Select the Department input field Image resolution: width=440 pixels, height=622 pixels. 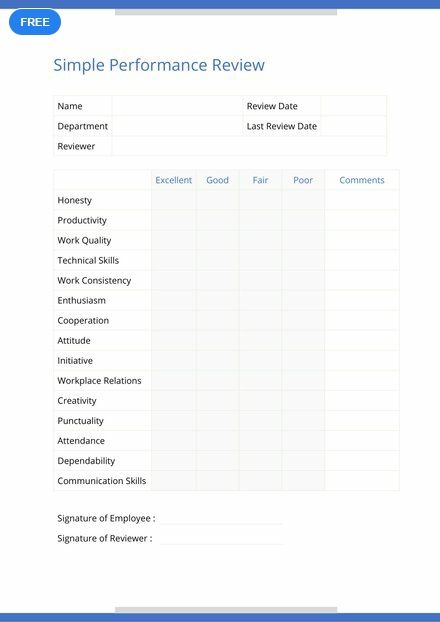click(177, 126)
